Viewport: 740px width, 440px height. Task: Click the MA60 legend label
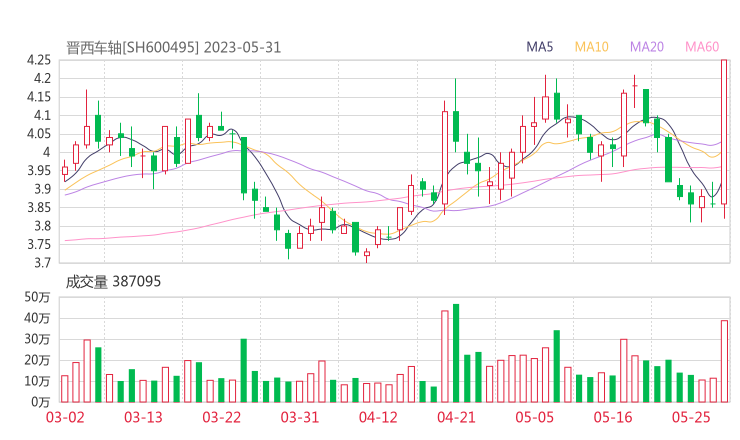tap(702, 47)
